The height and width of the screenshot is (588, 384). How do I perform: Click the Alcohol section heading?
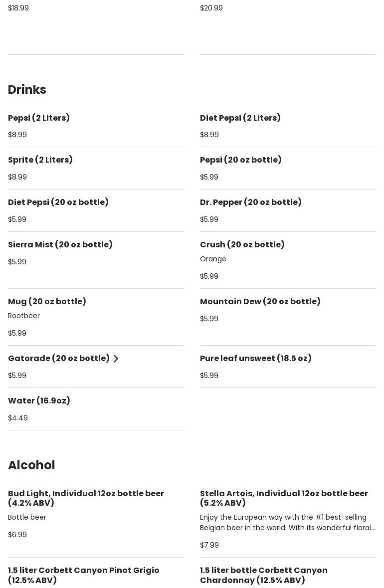(31, 465)
